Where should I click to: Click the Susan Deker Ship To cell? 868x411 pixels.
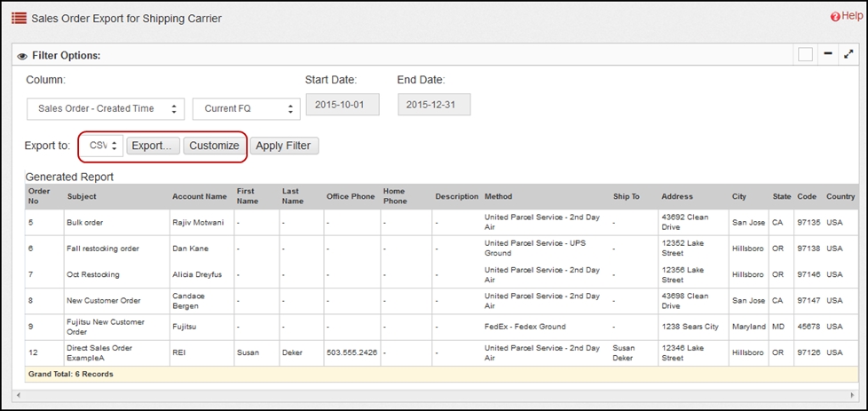[625, 352]
